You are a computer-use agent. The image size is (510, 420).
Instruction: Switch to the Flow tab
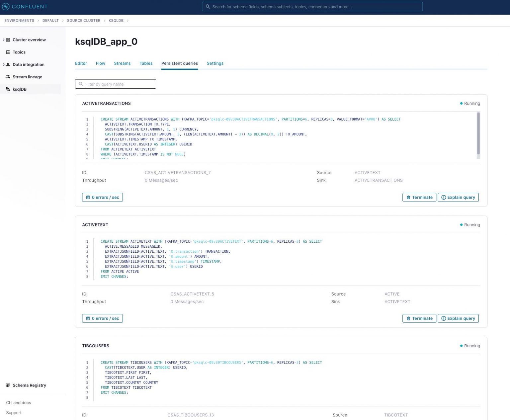100,63
